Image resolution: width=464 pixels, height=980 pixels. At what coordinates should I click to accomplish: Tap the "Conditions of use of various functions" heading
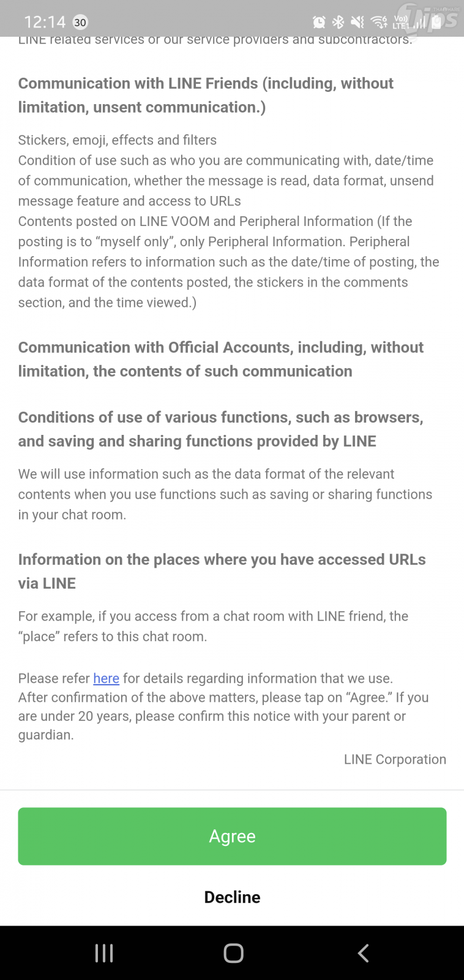click(x=220, y=429)
